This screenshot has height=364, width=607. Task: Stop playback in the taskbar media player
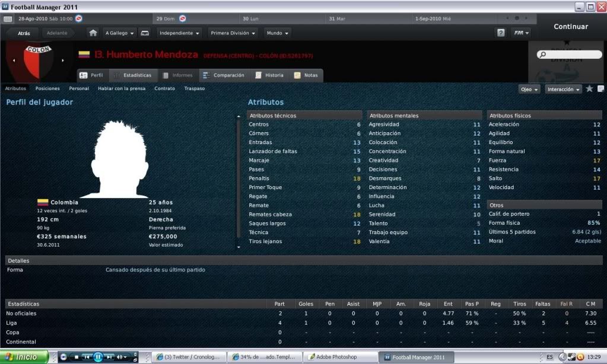point(77,357)
